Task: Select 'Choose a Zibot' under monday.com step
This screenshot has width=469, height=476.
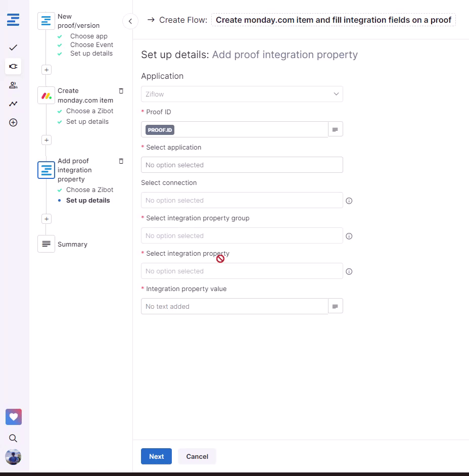Action: point(89,111)
